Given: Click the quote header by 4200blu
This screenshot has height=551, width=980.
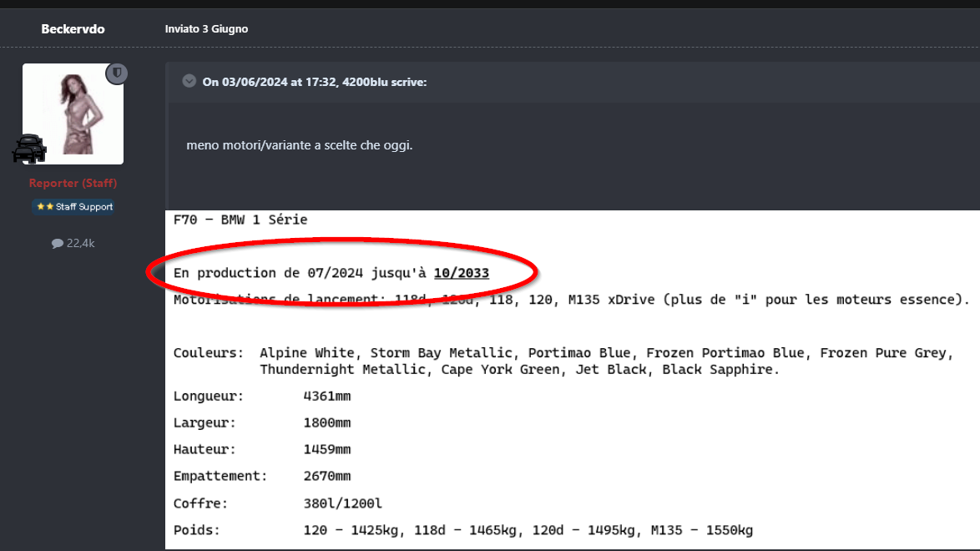Looking at the screenshot, I should [315, 82].
